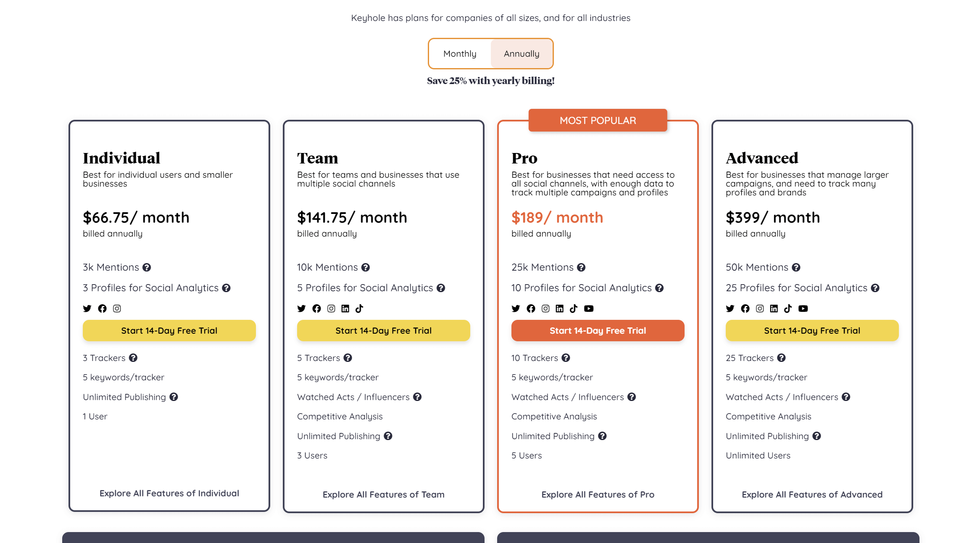Click help icon beside 3k Mentions
This screenshot has width=980, height=543.
pos(147,267)
